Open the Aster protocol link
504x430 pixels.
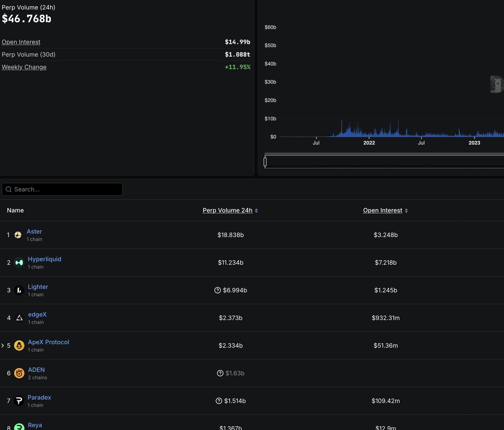click(34, 231)
